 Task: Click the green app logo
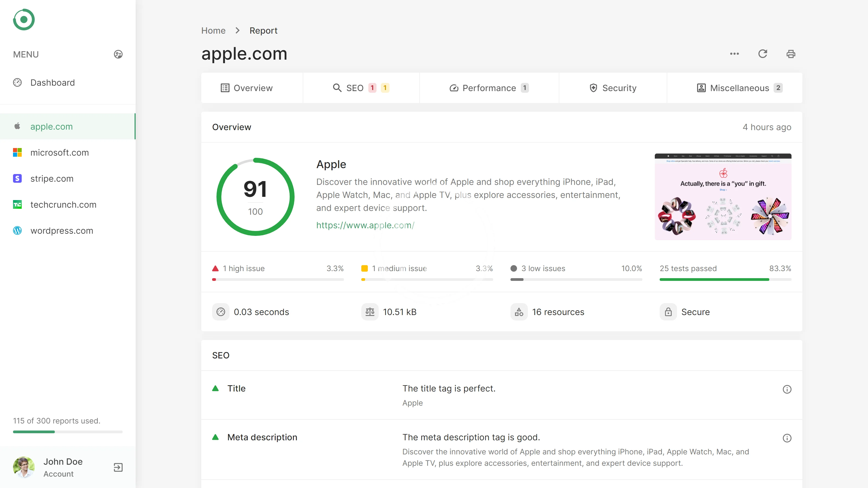point(24,20)
